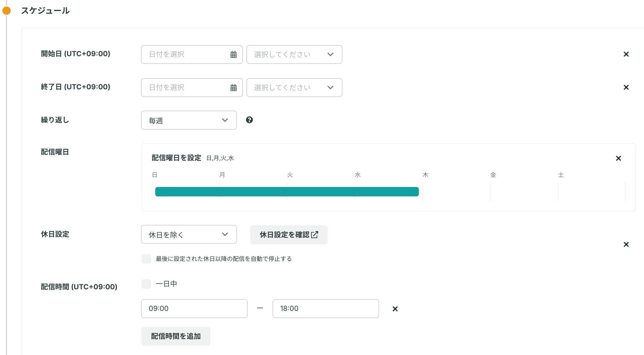Viewport: 644px width, 355px height.
Task: Click the help icon next to 繰り返し
Action: click(x=250, y=120)
